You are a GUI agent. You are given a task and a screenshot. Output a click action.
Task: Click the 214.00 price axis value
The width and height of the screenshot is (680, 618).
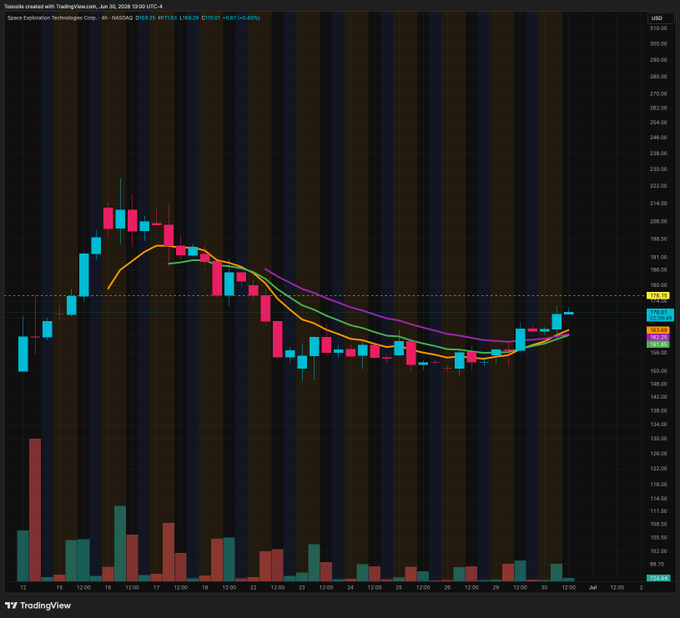click(x=658, y=203)
